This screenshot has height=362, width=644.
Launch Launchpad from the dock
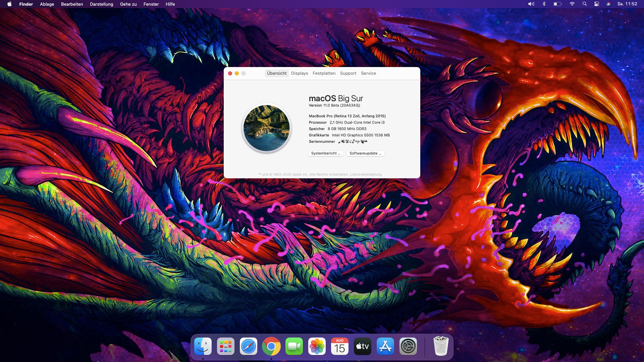(226, 346)
